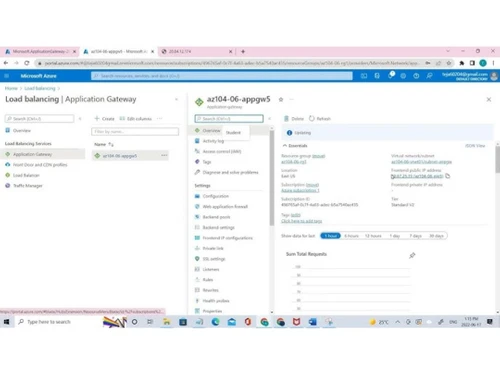500x375 pixels.
Task: Sort the list by Name column
Action: pos(104,144)
